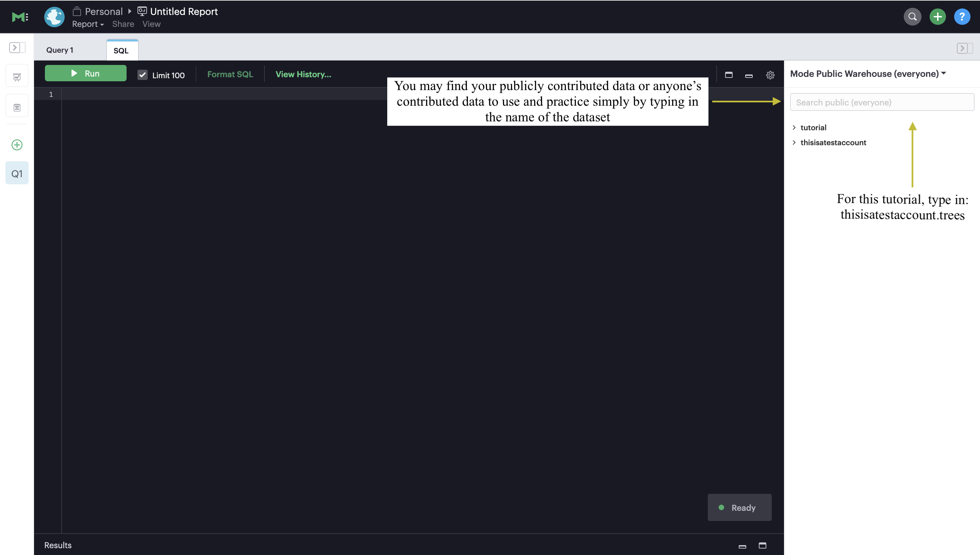
Task: Open editor settings gear icon
Action: (x=770, y=75)
